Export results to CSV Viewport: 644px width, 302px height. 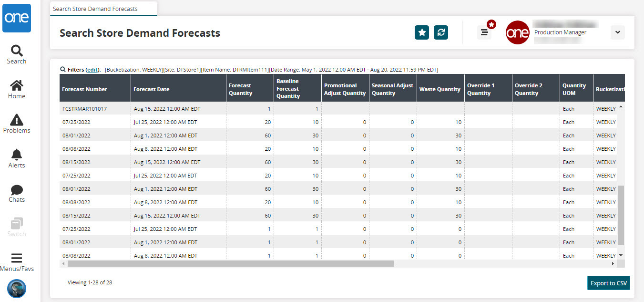[x=608, y=283]
